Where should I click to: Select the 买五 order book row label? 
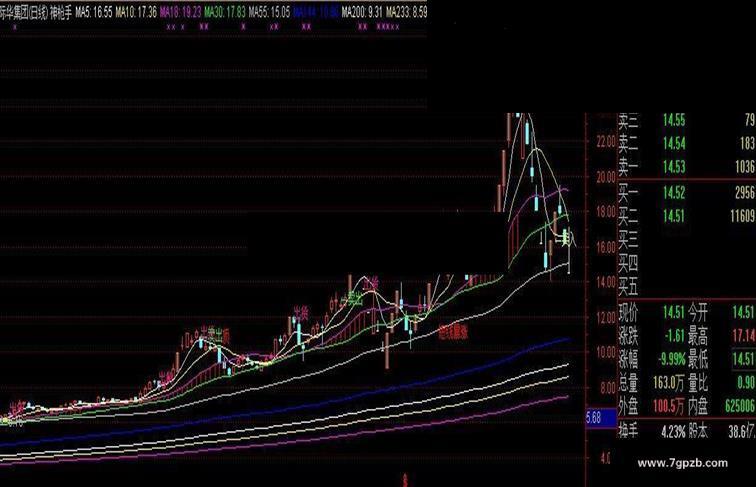(x=628, y=288)
